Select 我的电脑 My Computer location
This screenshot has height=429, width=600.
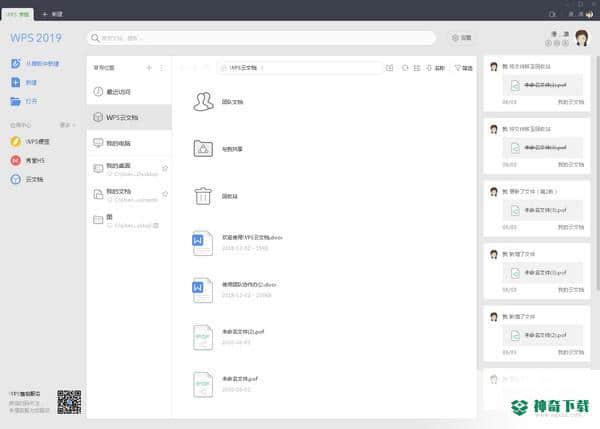[x=129, y=143]
